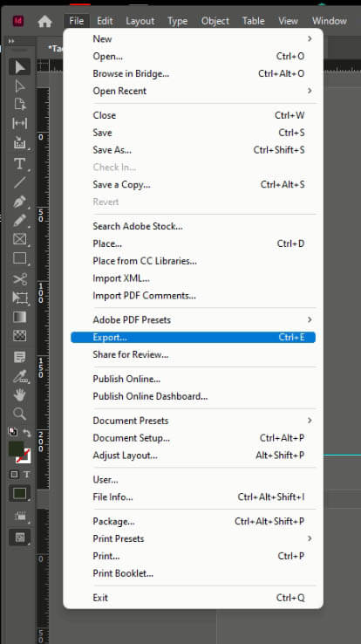The width and height of the screenshot is (361, 644).
Task: Select the Selection tool (black arrow)
Action: tap(20, 67)
